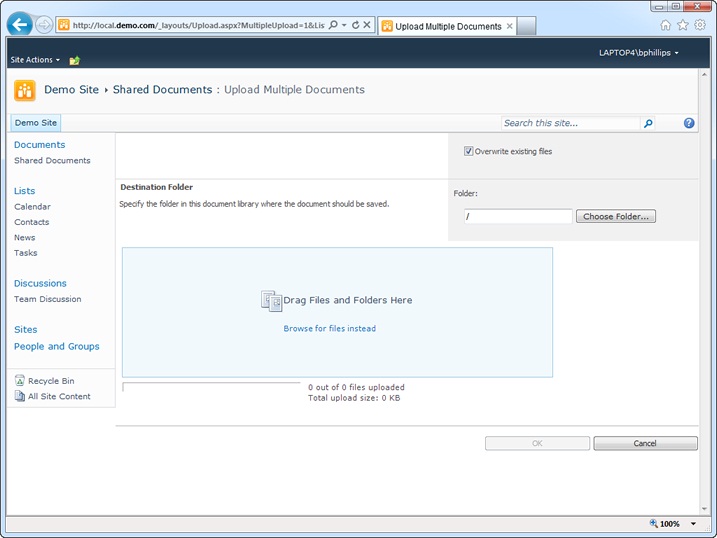Click the orange Demo Site logo icon
Viewport: 717px width, 538px height.
pyautogui.click(x=25, y=90)
